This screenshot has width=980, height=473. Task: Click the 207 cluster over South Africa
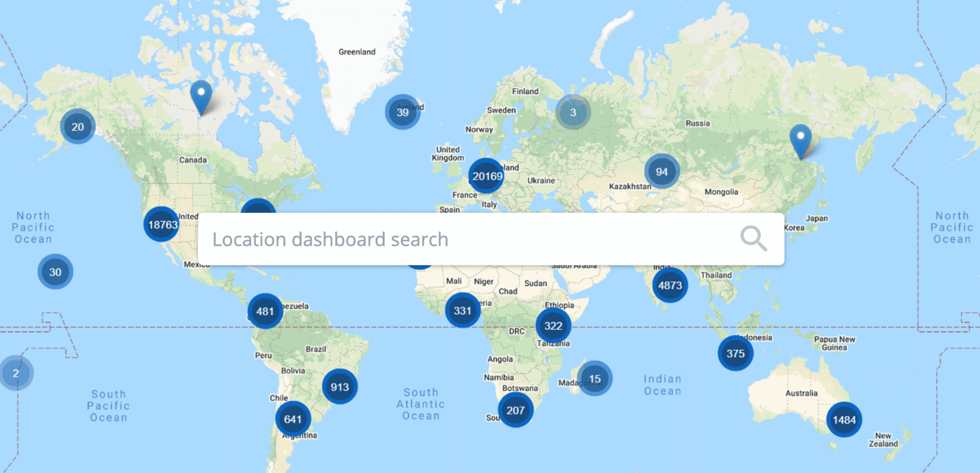pyautogui.click(x=515, y=410)
